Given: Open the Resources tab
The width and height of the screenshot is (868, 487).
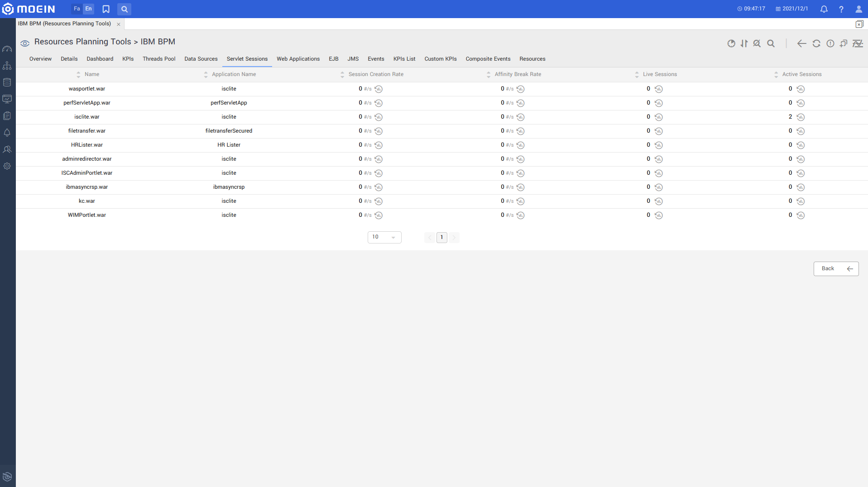Looking at the screenshot, I should (532, 59).
